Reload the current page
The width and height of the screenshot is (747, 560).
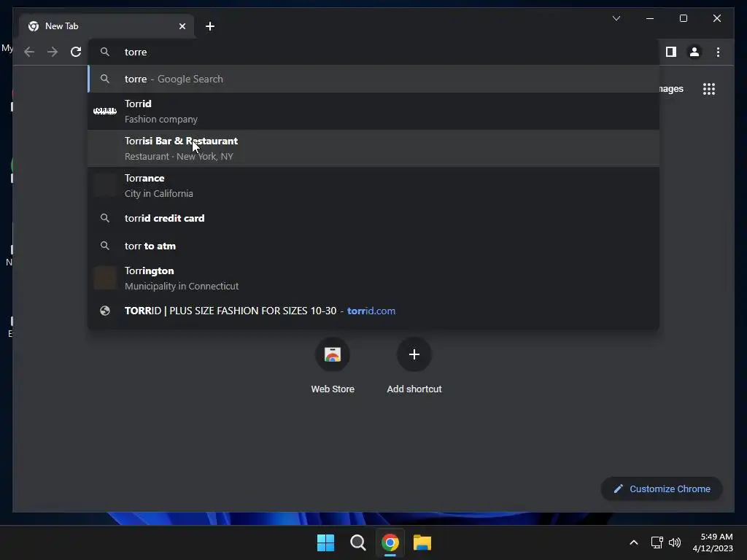(76, 52)
